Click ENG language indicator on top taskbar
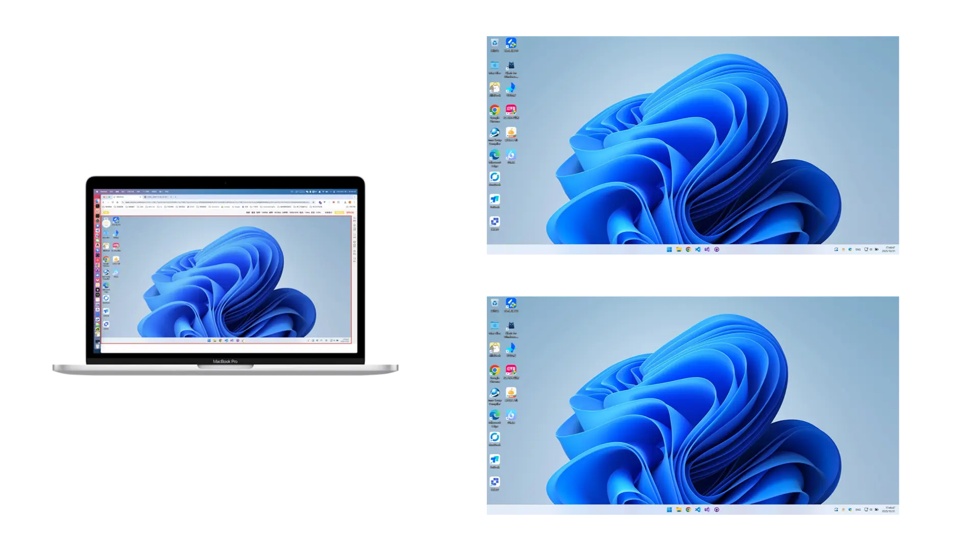This screenshot has height=551, width=980. [858, 249]
